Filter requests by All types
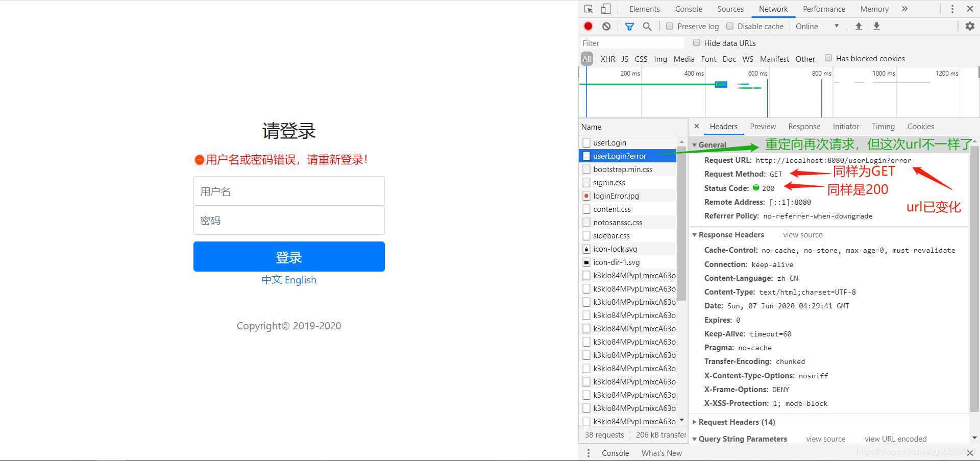This screenshot has width=980, height=461. point(587,59)
